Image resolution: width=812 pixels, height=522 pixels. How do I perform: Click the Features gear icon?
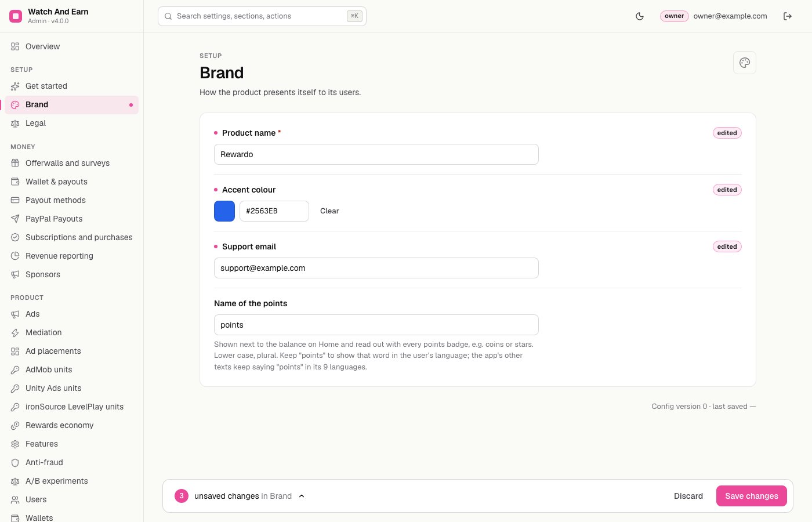click(x=15, y=444)
